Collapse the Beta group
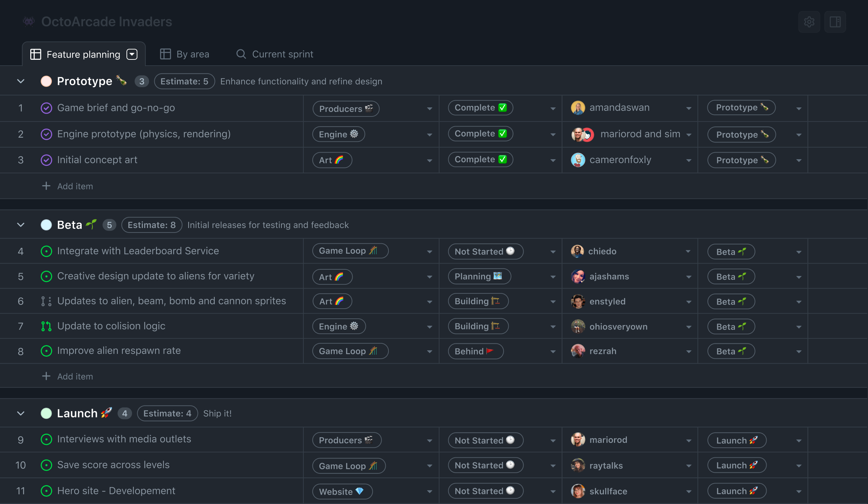 21,225
